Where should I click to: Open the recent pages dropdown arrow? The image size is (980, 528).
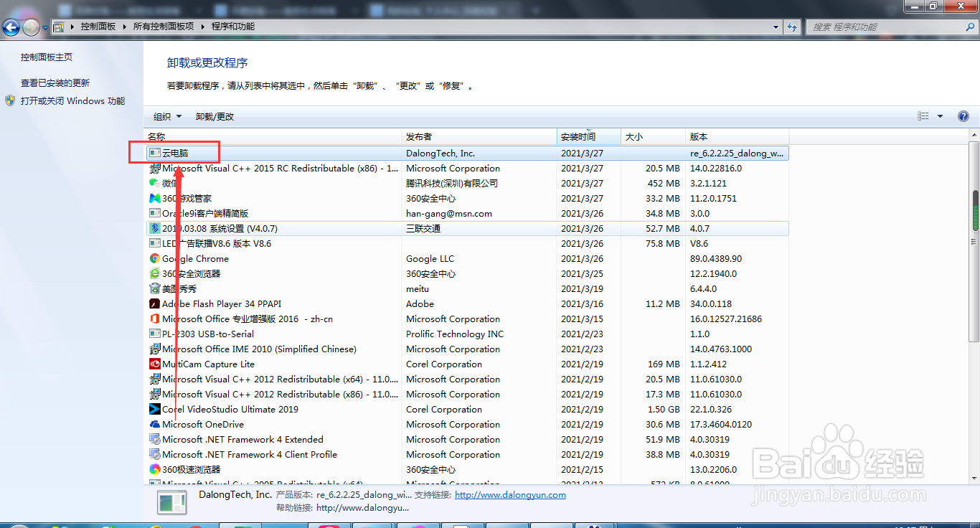45,28
